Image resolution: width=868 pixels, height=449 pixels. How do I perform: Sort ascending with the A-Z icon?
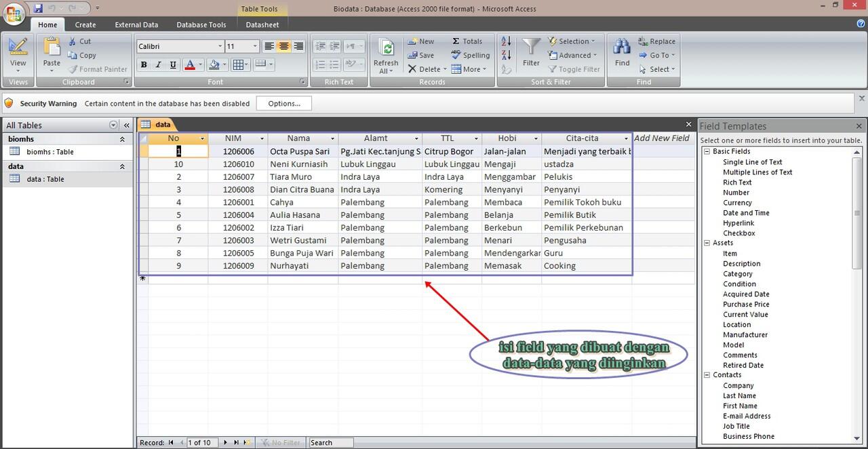506,42
